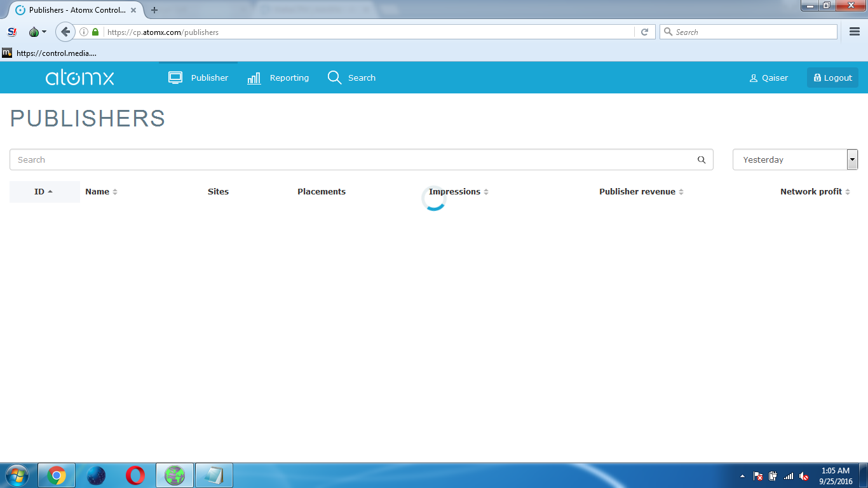The height and width of the screenshot is (488, 868).
Task: Launch Chrome from the taskbar
Action: click(x=57, y=475)
